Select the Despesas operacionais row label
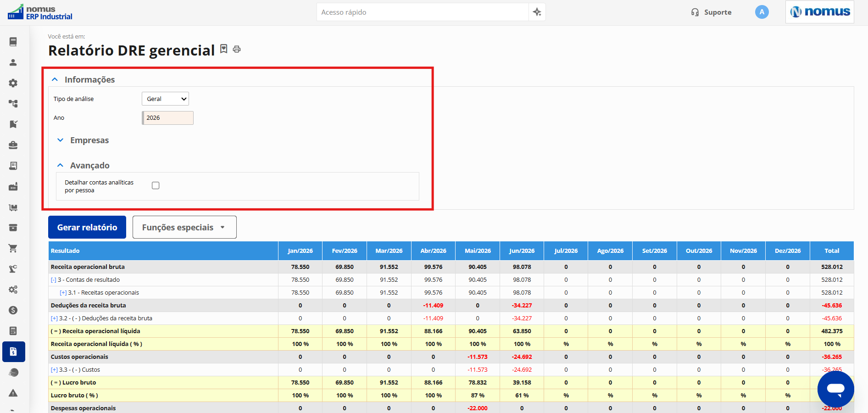This screenshot has width=868, height=413. tap(83, 408)
